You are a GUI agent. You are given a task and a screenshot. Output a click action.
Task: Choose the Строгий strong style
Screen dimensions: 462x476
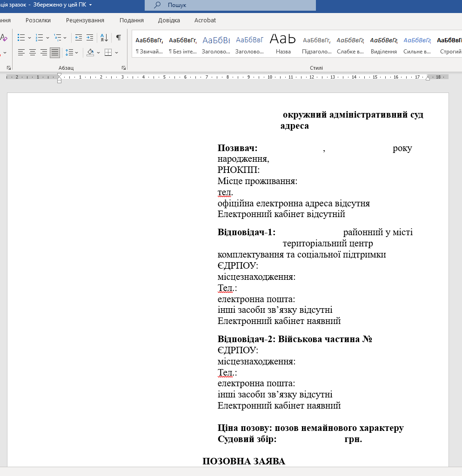[449, 44]
